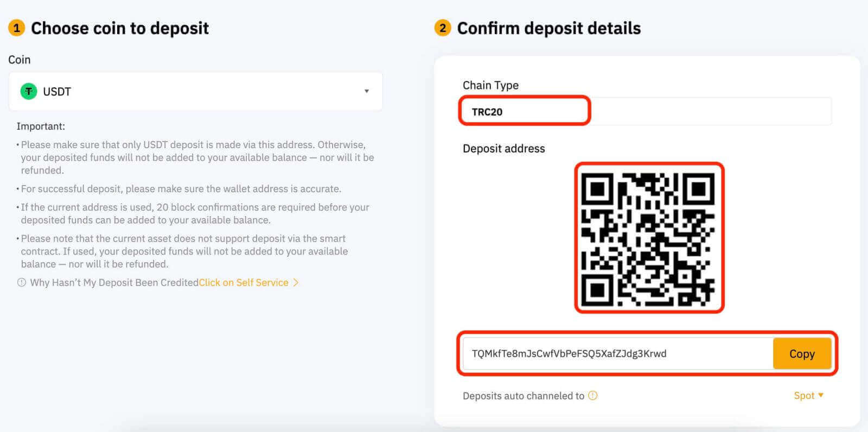Click the Copy button for the deposit address
Image resolution: width=868 pixels, height=432 pixels.
(802, 353)
